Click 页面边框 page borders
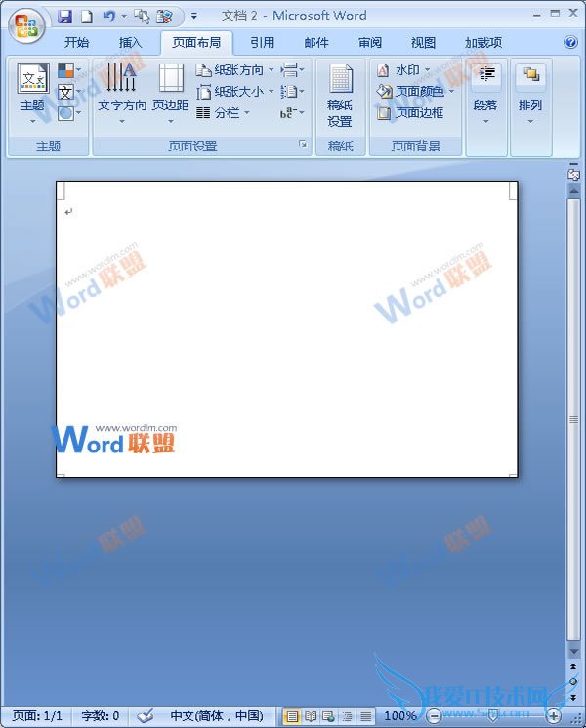This screenshot has width=586, height=728. pyautogui.click(x=410, y=112)
